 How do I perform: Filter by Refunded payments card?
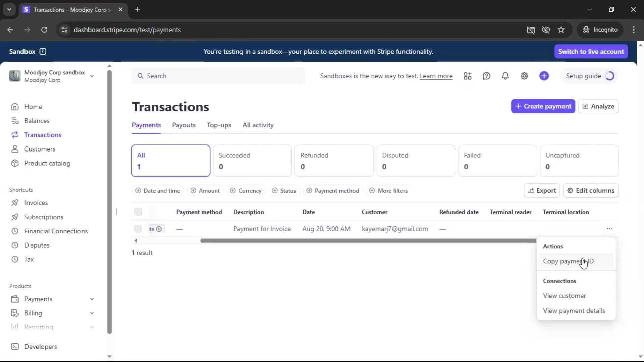334,161
